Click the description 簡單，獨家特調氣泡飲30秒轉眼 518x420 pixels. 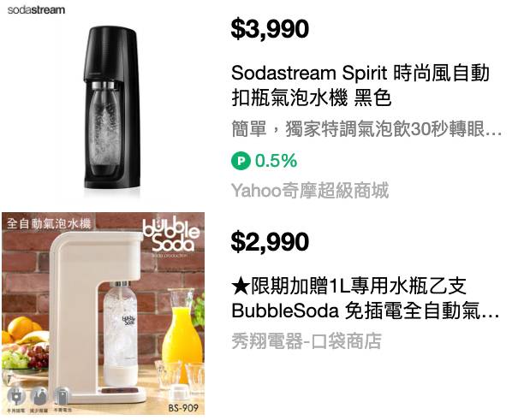[x=366, y=129]
